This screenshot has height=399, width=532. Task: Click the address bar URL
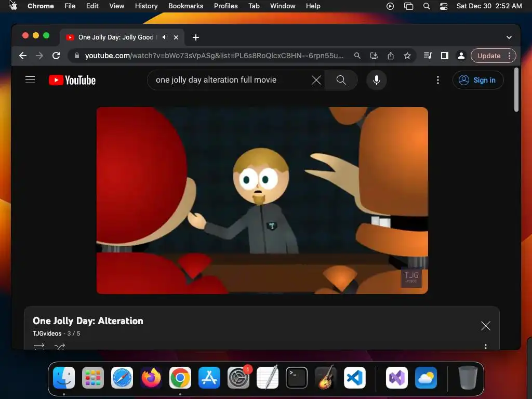(214, 56)
